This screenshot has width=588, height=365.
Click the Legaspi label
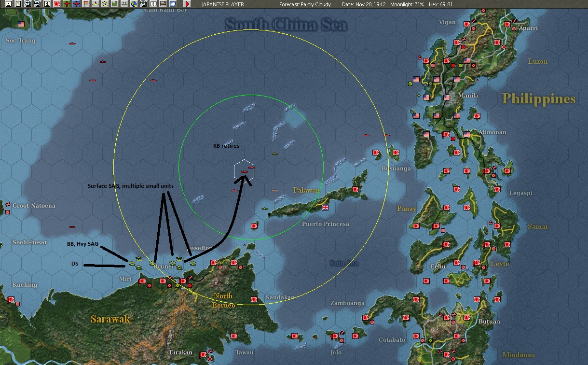pyautogui.click(x=521, y=193)
